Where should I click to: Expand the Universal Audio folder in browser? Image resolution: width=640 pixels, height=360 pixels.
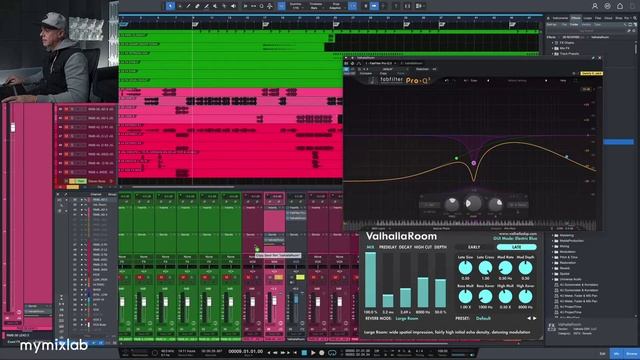pos(553,279)
